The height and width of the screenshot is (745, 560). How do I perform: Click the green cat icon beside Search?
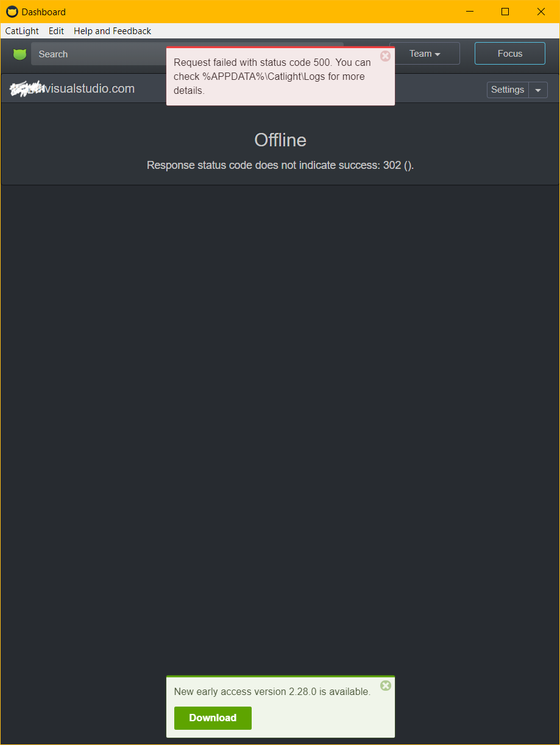(x=20, y=54)
